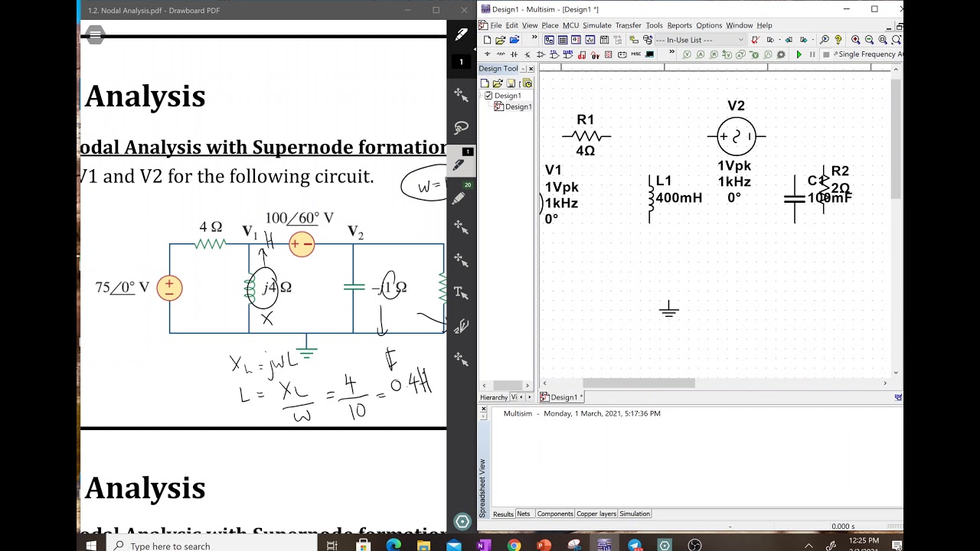980x551 pixels.
Task: Open the Find magnifier tool in toolbar
Action: 824,40
